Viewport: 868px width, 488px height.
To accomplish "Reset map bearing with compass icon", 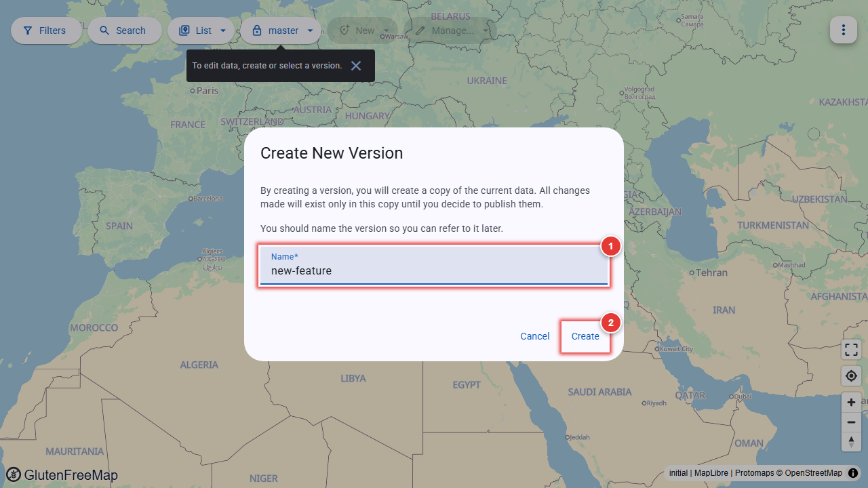I will click(x=851, y=441).
